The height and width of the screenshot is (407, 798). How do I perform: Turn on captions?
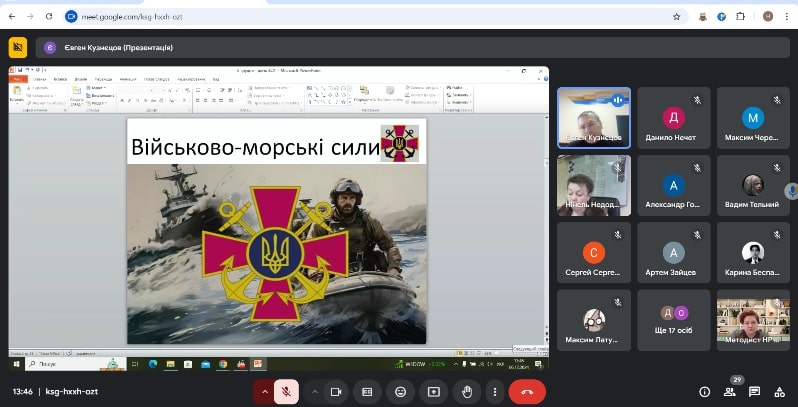(367, 392)
